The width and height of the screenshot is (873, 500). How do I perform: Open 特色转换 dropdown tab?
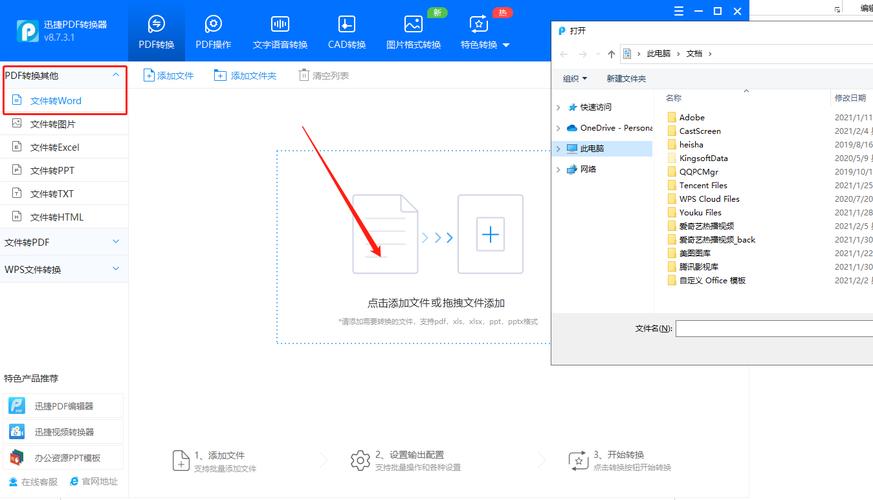point(484,31)
